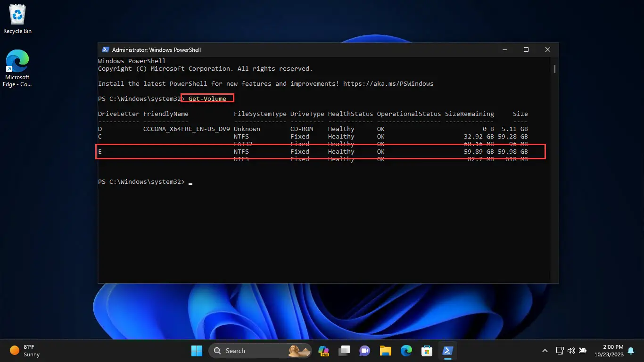
Task: Click the Get-Volume command text
Action: point(207,99)
